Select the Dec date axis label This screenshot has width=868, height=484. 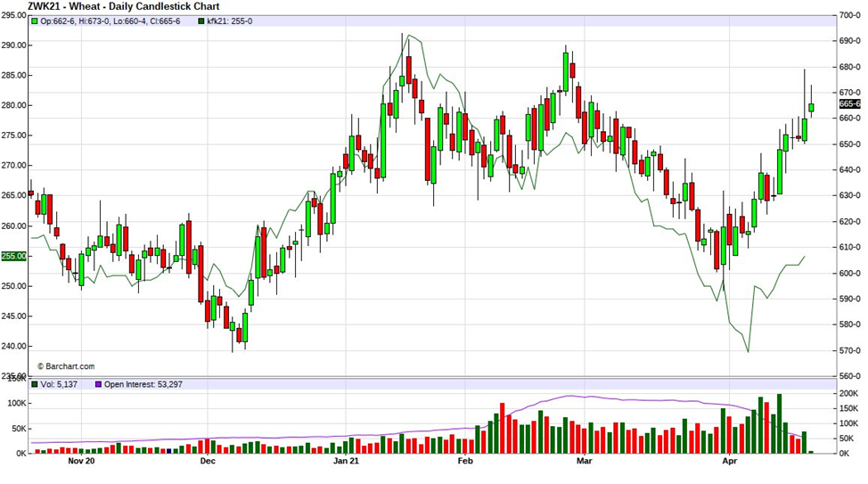207,462
